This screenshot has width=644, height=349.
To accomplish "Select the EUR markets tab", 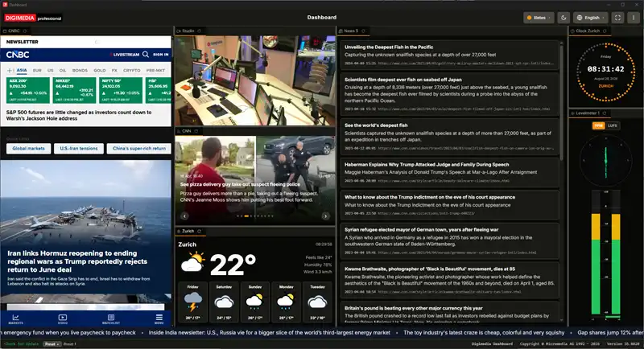I will [37, 71].
